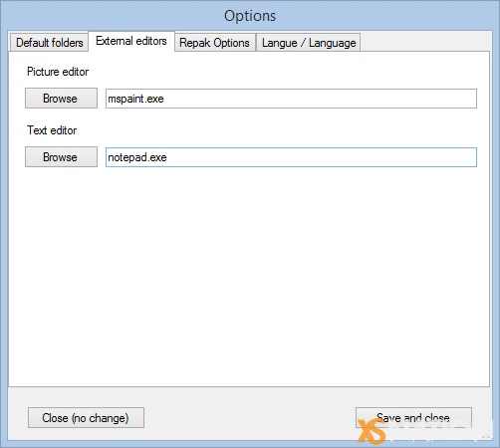Focus the notepad.exe text editor field

pos(291,157)
